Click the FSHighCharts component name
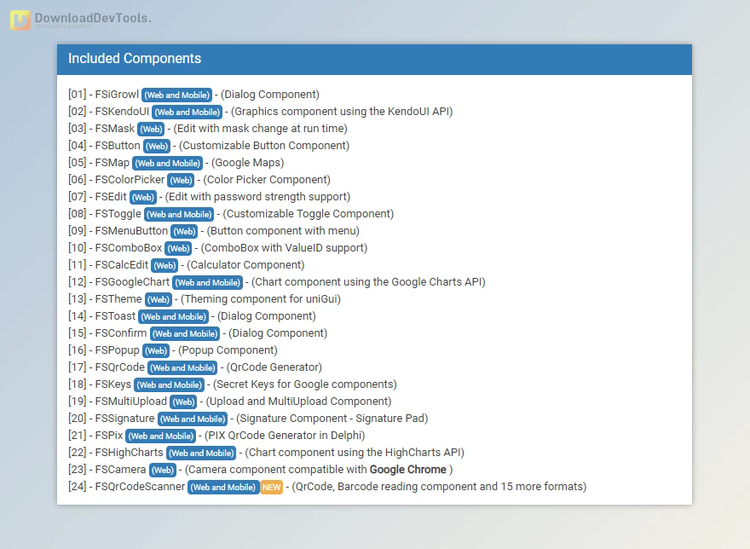The image size is (750, 549). 129,452
